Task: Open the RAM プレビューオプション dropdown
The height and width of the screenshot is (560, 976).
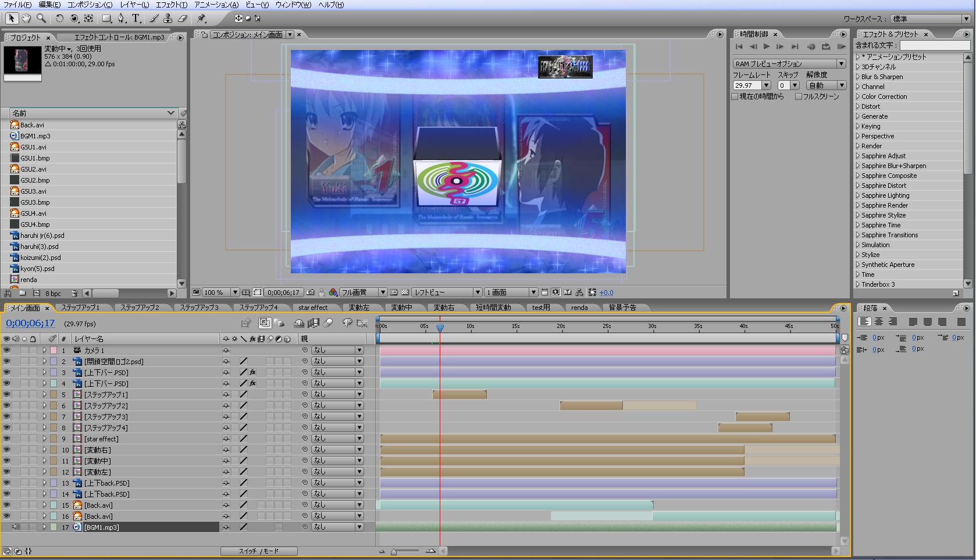Action: click(789, 63)
